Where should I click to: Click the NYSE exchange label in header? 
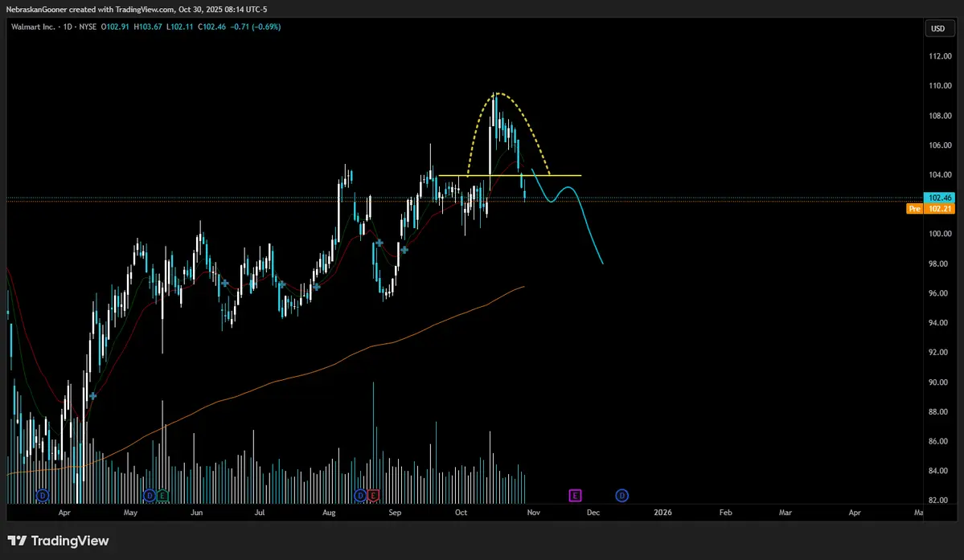(88, 27)
